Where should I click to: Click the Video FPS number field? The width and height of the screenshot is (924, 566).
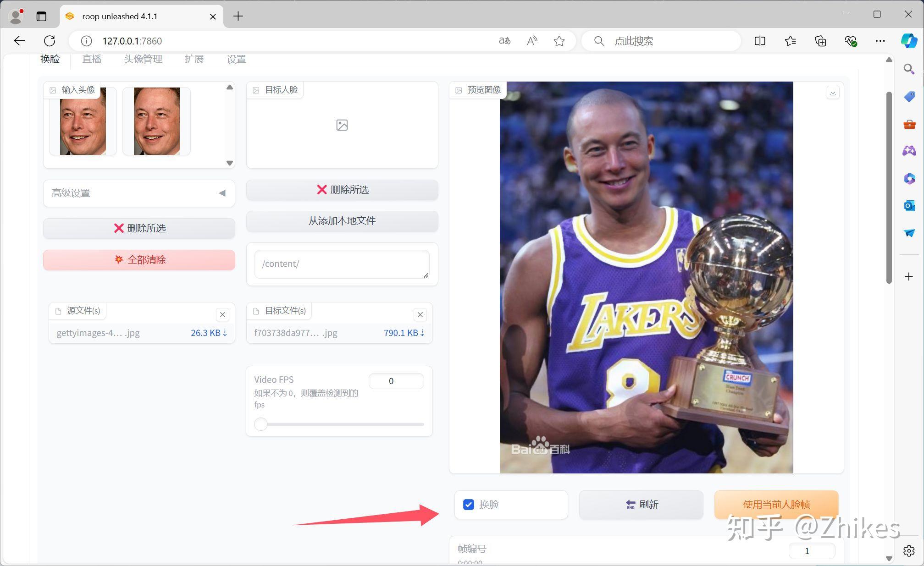396,381
